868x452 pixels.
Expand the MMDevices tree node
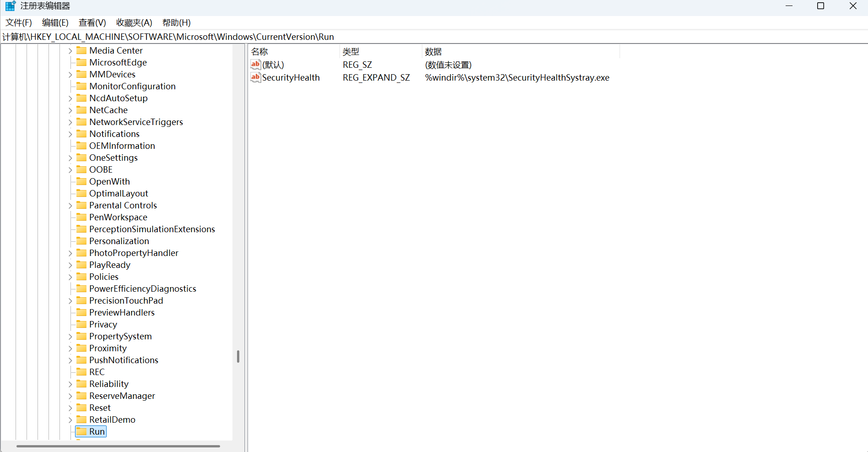pyautogui.click(x=70, y=75)
